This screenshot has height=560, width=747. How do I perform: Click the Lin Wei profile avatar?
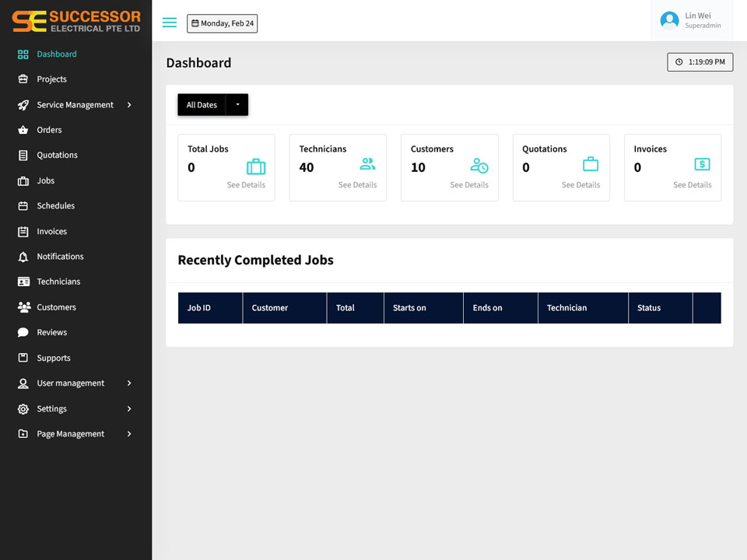click(x=669, y=20)
